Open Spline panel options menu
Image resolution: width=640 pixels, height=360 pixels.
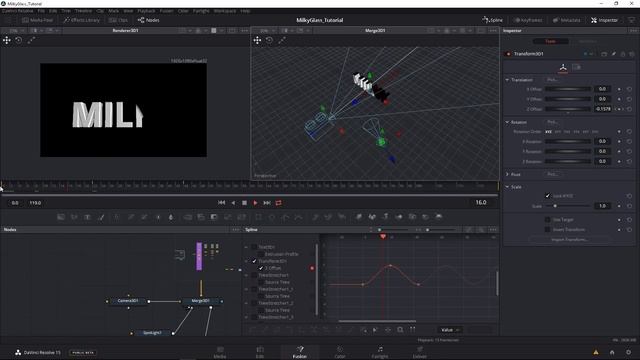pyautogui.click(x=493, y=230)
